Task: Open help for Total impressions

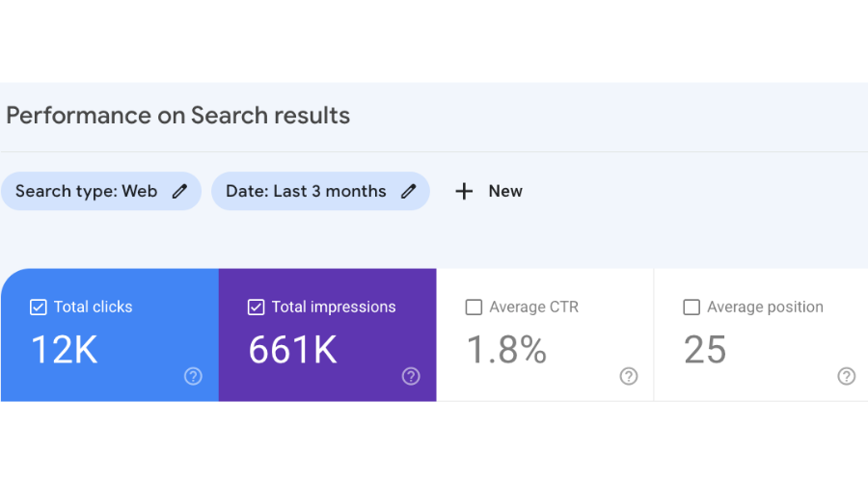Action: 411,376
